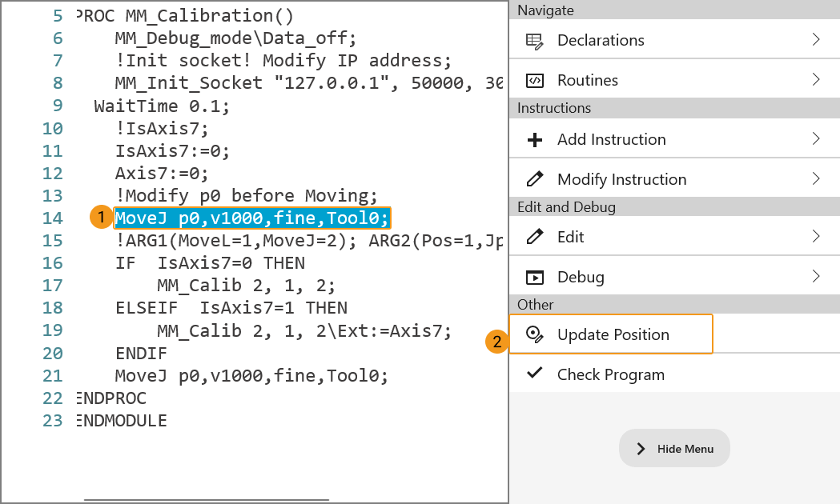Expand the Add Instruction chevron arrow
Screen dimensions: 840x504
(x=816, y=139)
